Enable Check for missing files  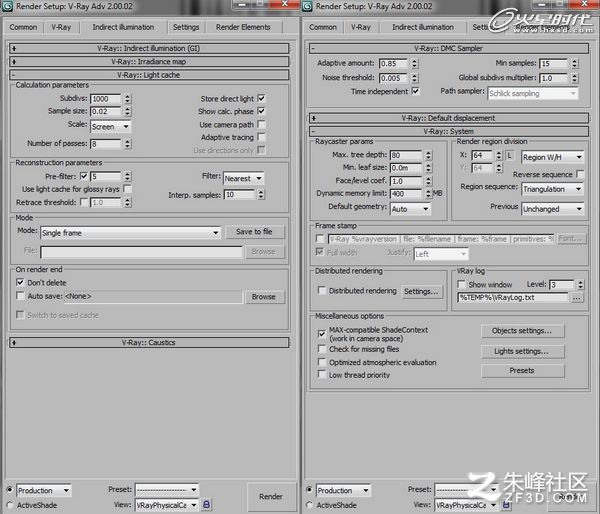point(322,349)
